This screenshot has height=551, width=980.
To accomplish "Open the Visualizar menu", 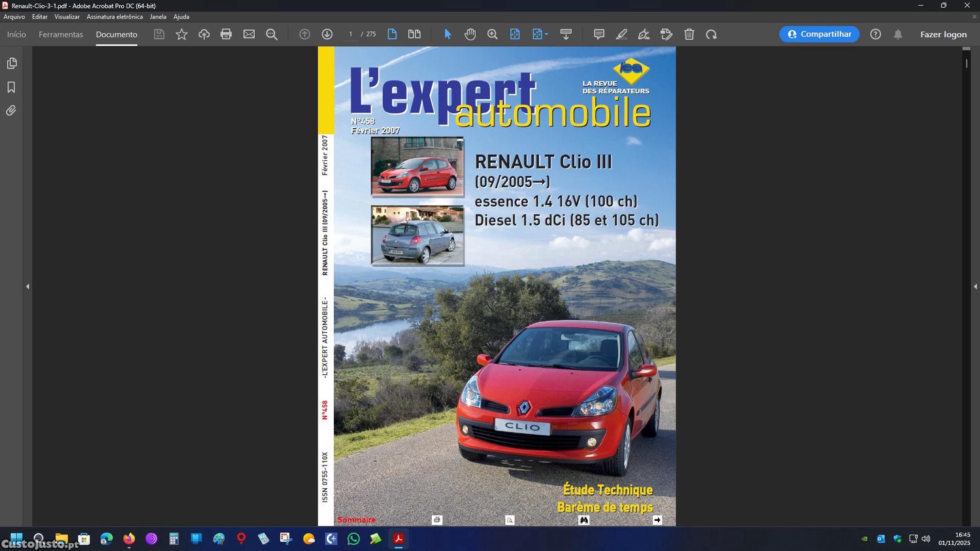I will (67, 17).
